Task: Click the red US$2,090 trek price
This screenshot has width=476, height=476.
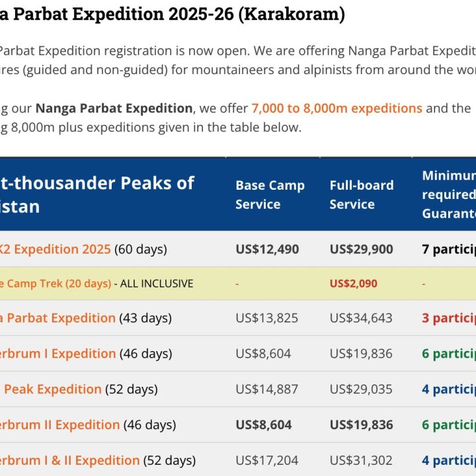Action: [353, 284]
